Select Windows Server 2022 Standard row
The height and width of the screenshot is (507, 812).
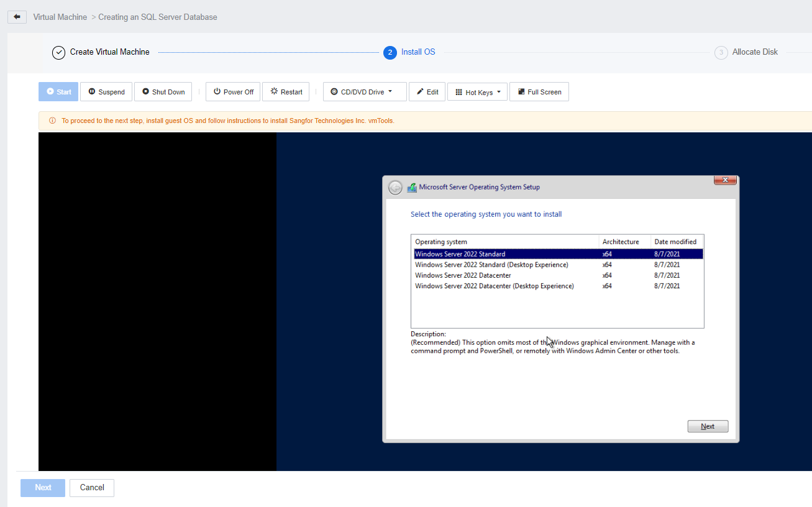click(558, 254)
